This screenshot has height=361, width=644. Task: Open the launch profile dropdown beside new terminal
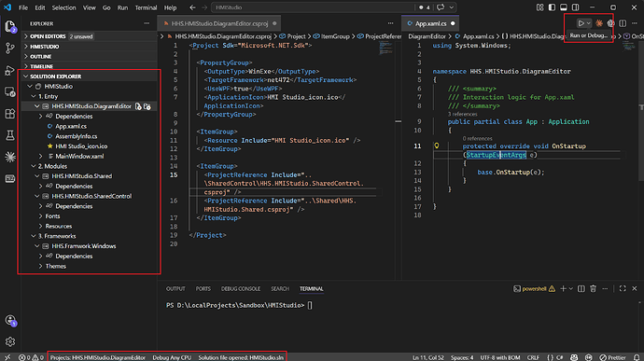click(x=571, y=289)
